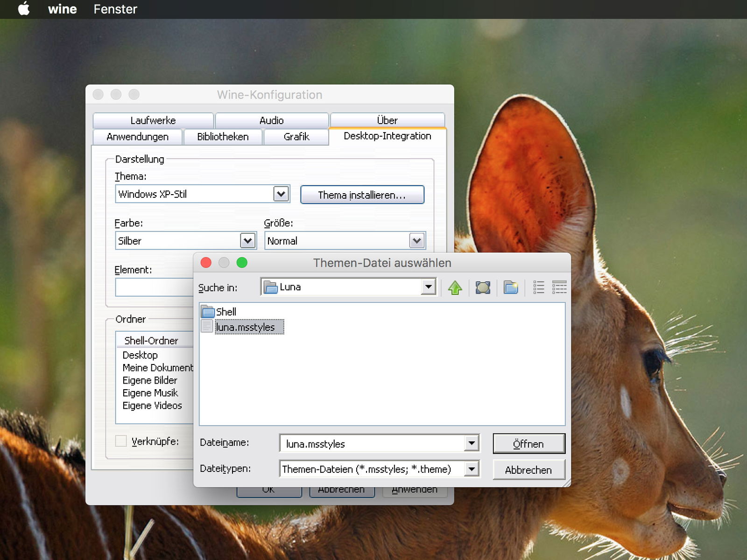Image resolution: width=747 pixels, height=560 pixels.
Task: Switch to the Audio tab
Action: click(x=272, y=120)
